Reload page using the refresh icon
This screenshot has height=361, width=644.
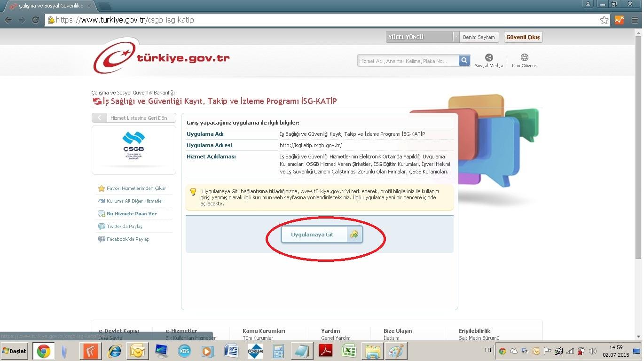pyautogui.click(x=35, y=20)
